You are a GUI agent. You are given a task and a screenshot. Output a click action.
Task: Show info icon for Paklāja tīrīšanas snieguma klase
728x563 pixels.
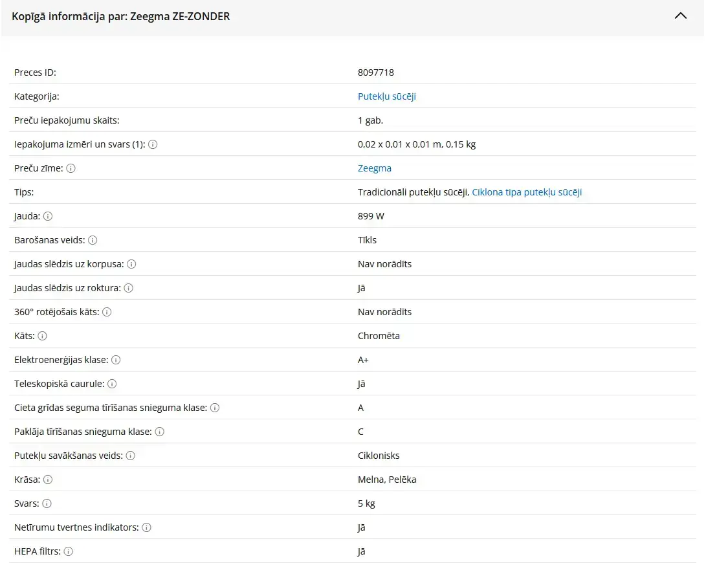[160, 432]
